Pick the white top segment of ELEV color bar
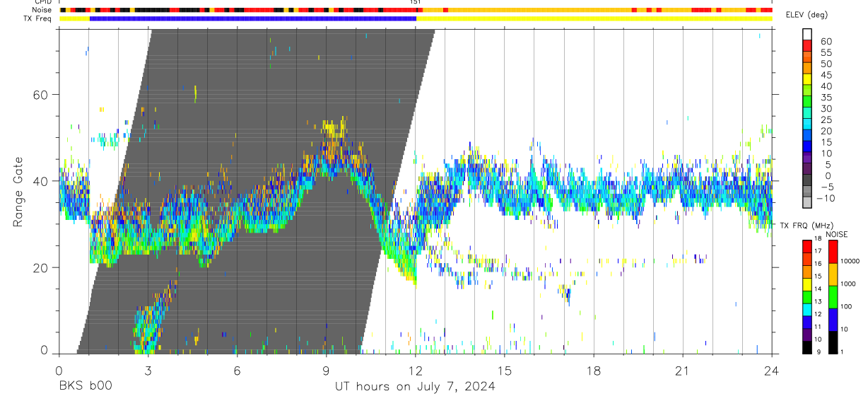868x401 pixels. pos(808,34)
